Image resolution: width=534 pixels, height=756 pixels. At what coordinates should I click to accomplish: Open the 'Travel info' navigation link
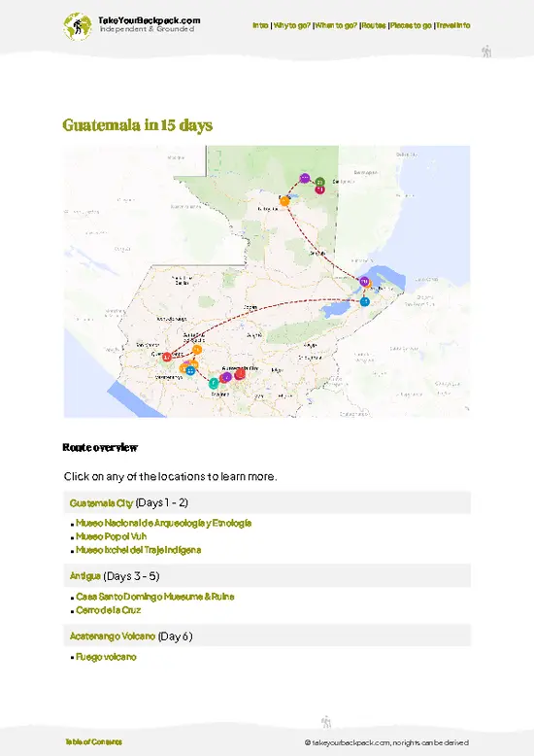click(453, 25)
